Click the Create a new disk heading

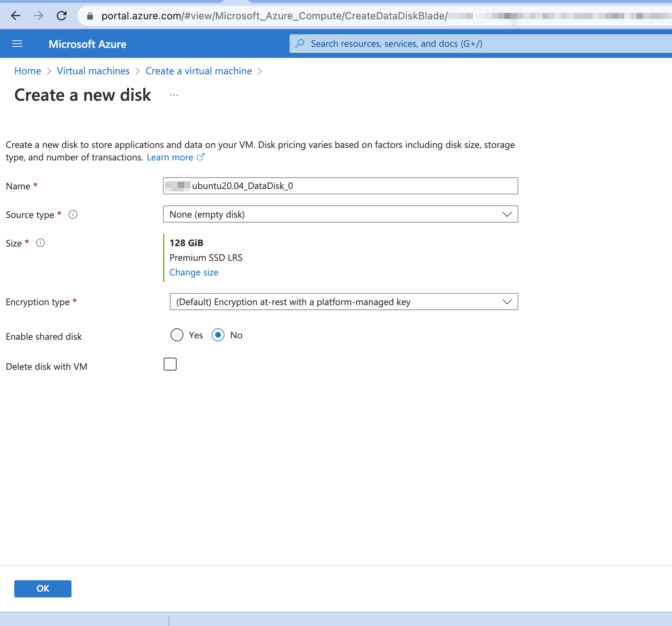pyautogui.click(x=83, y=95)
